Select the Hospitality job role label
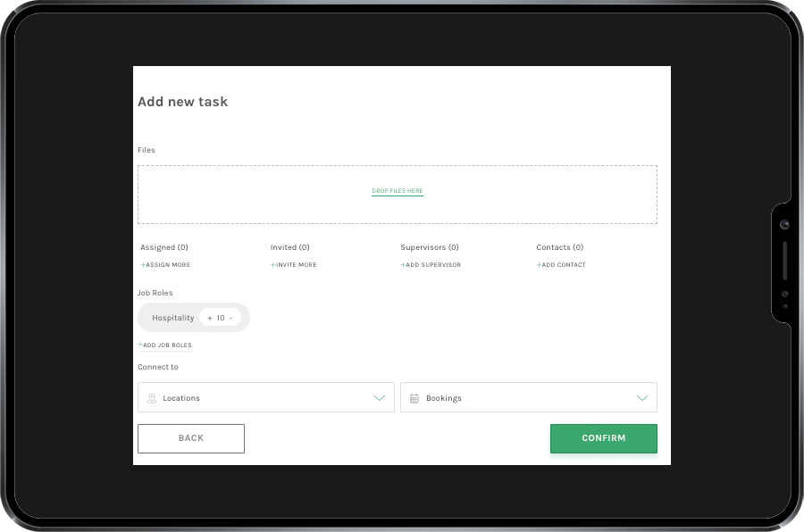804x532 pixels. point(173,318)
